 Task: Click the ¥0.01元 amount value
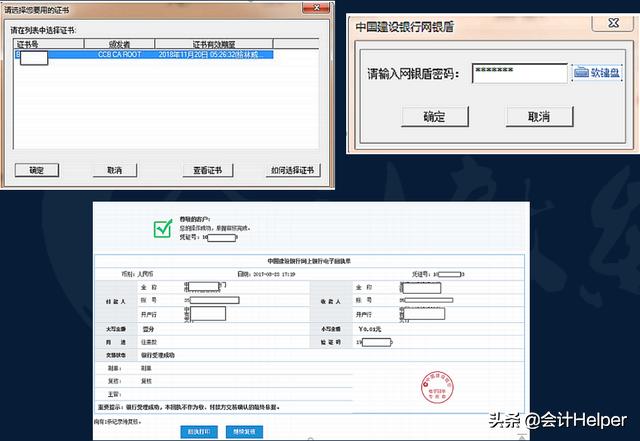[x=369, y=329]
